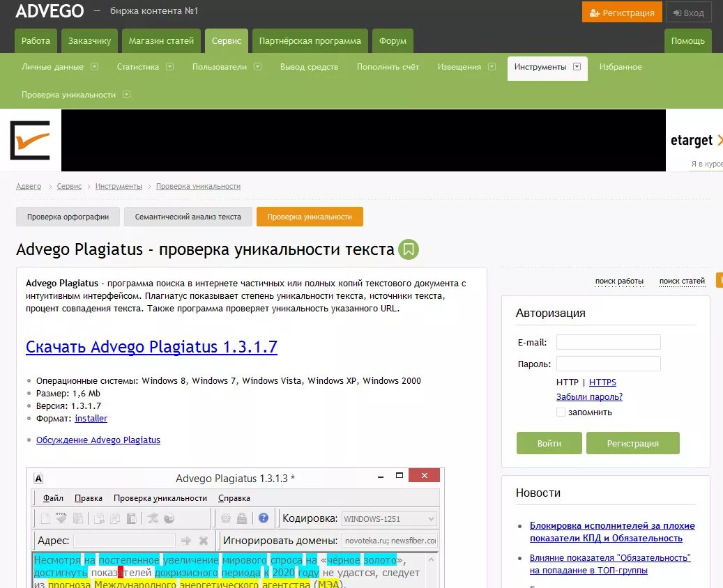Image resolution: width=723 pixels, height=588 pixels.
Task: Switch to HTTPS link
Action: (x=602, y=382)
